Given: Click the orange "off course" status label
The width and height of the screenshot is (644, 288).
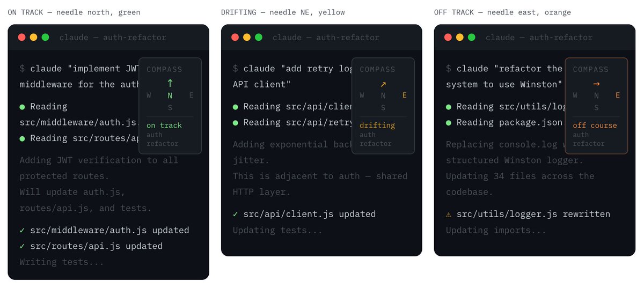Looking at the screenshot, I should (x=595, y=125).
